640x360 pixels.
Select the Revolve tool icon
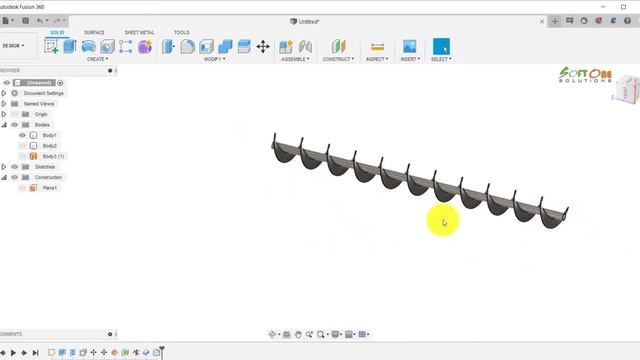coord(89,47)
